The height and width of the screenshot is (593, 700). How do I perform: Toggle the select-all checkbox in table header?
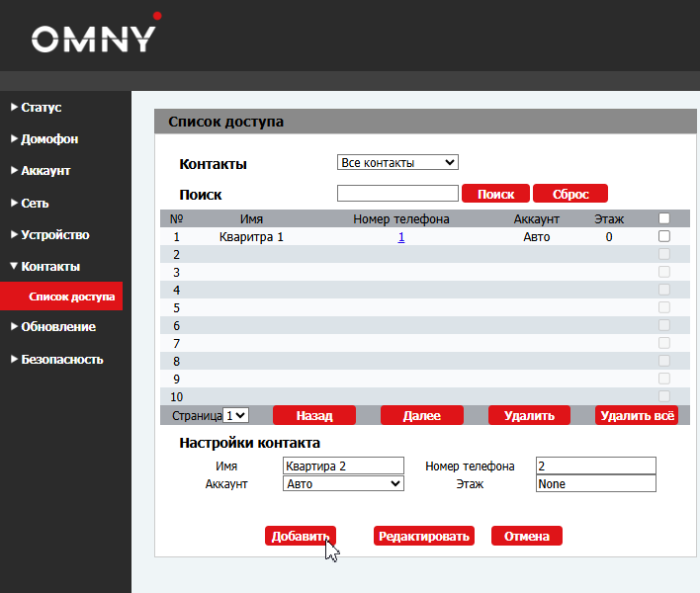(664, 218)
